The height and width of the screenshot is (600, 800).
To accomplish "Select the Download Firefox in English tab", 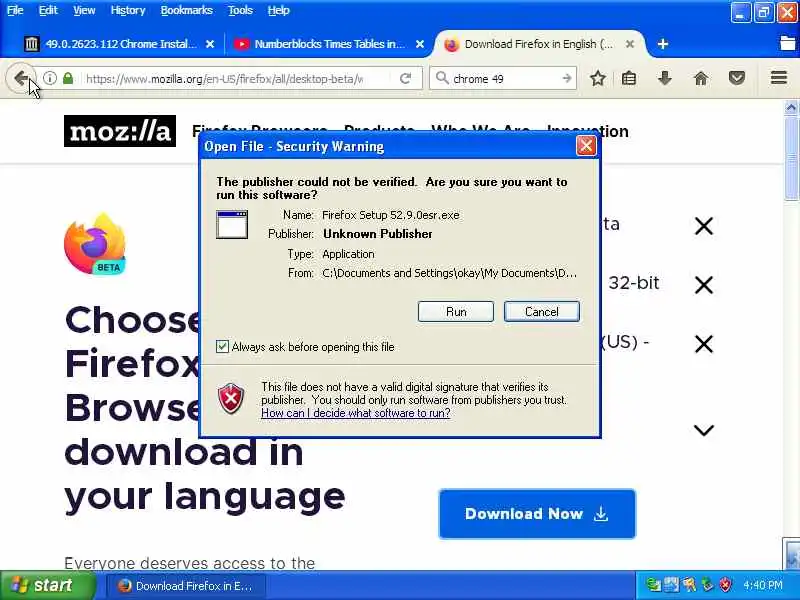I will pos(539,44).
